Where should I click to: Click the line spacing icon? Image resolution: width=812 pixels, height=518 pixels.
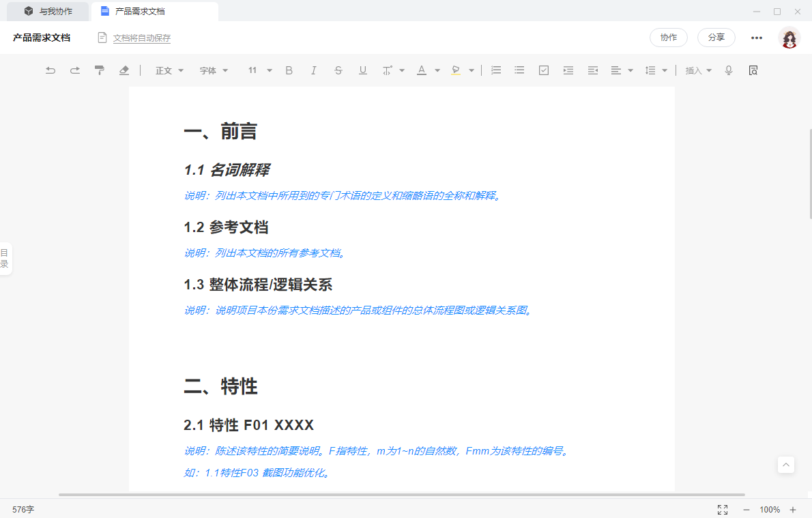(650, 70)
